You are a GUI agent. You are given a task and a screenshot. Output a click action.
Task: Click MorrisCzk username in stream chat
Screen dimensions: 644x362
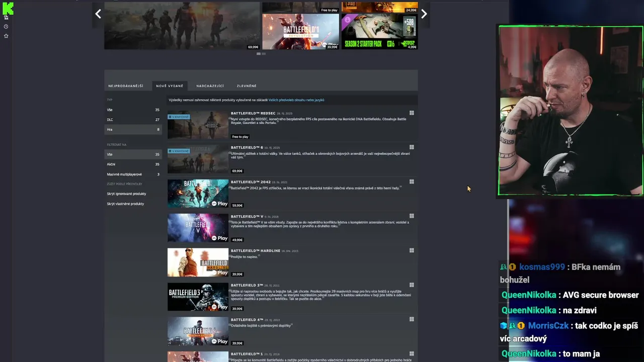pyautogui.click(x=548, y=326)
